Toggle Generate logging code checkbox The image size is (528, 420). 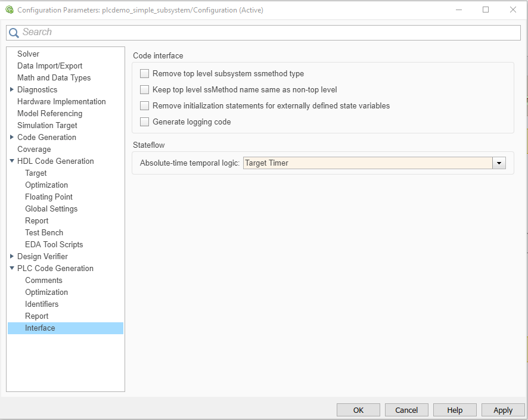click(x=144, y=122)
